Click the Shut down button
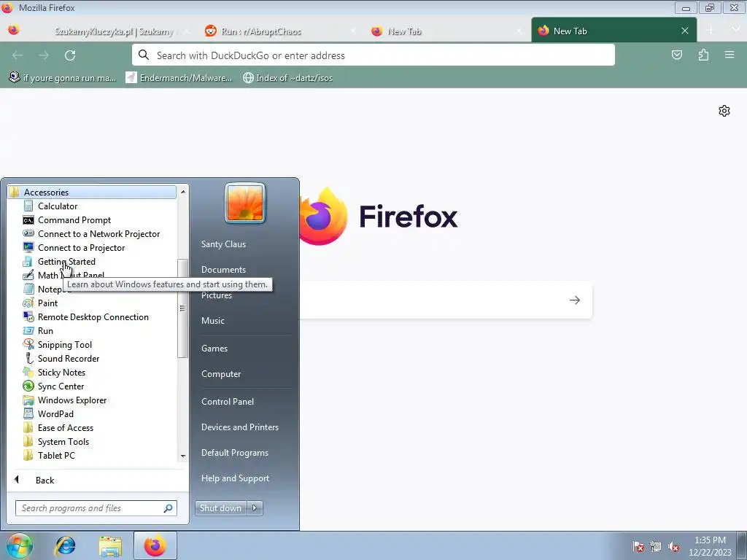Viewport: 747px width, 560px height. click(x=220, y=508)
